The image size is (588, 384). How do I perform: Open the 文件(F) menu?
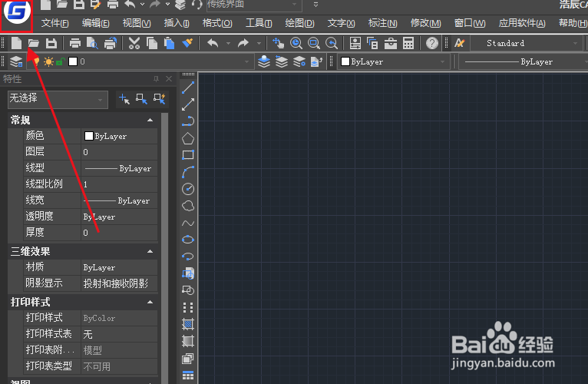tap(55, 23)
